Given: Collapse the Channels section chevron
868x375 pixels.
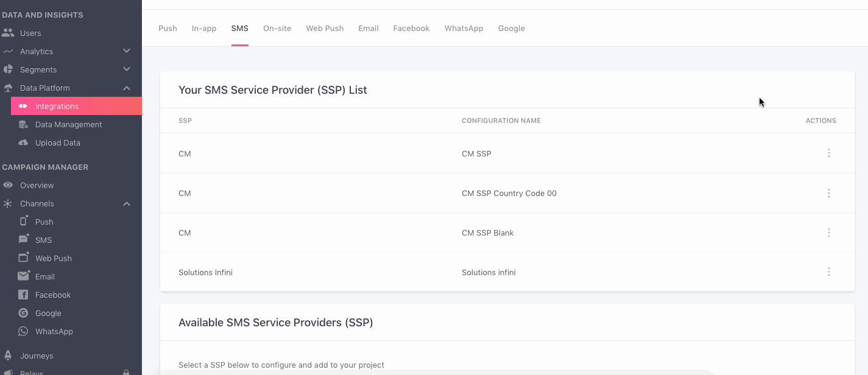Looking at the screenshot, I should coord(127,203).
